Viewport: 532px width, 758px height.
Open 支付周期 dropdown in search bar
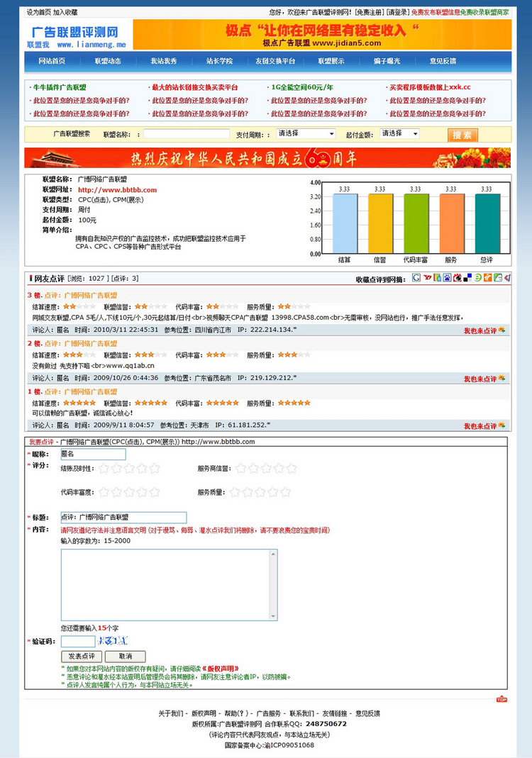click(306, 133)
